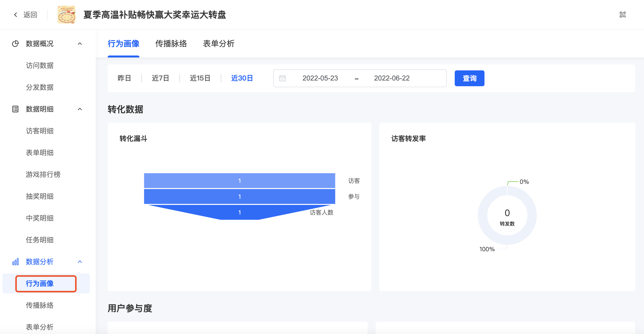Edit start date 2022-05-23 field
The image size is (644, 334).
(x=320, y=78)
